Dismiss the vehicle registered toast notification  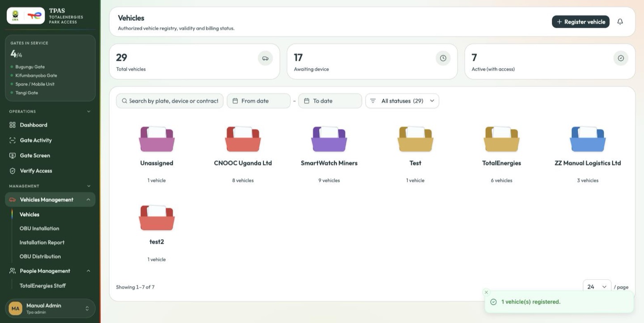487,292
